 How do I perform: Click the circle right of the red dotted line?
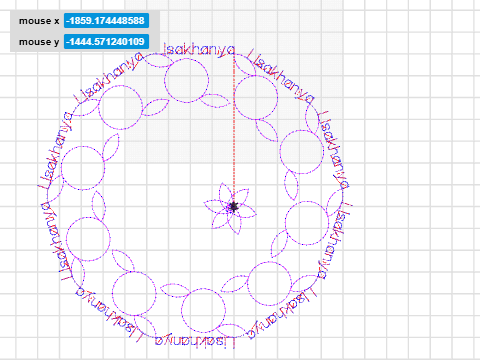256,97
